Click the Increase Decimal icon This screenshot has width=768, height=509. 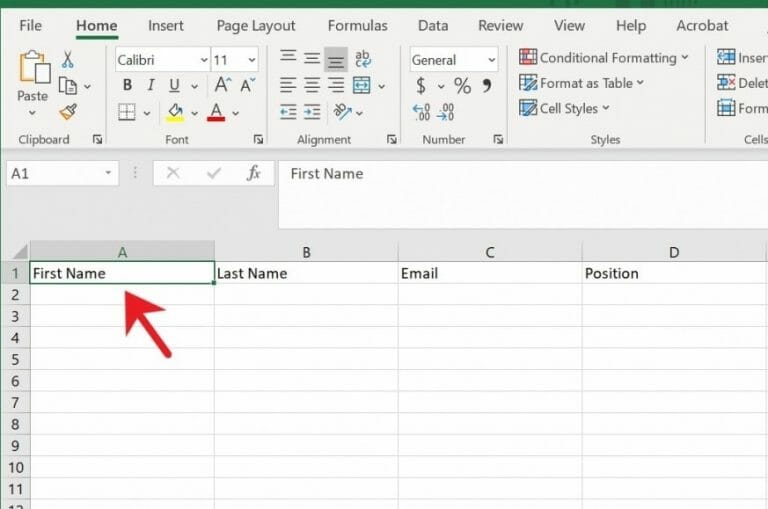tap(421, 111)
